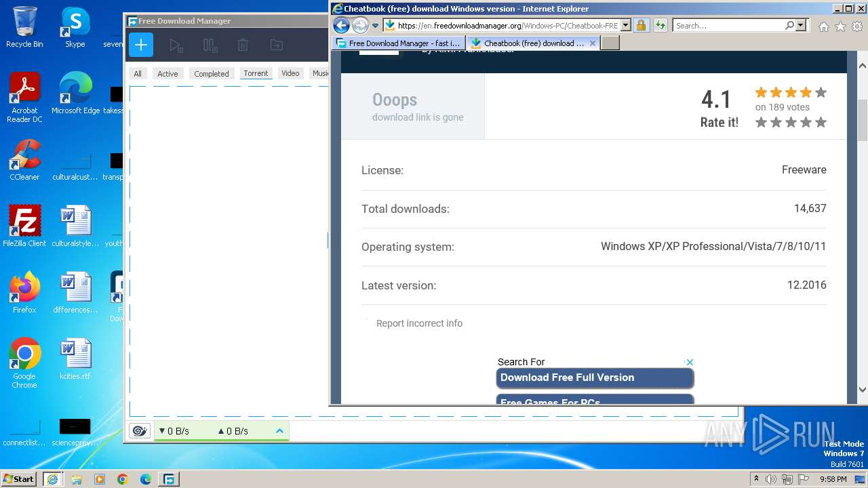868x488 pixels.
Task: Open File Explorer from the taskbar
Action: pos(77,479)
